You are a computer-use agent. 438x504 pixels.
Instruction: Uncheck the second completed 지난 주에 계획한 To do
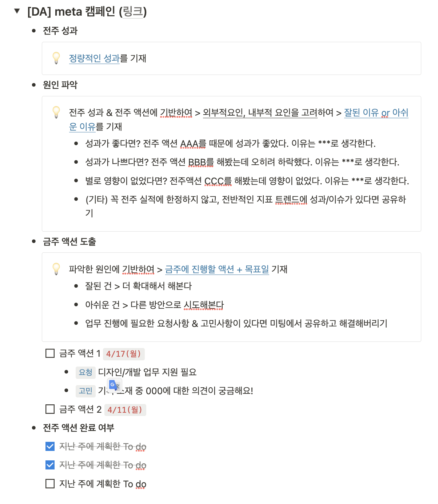coord(50,465)
